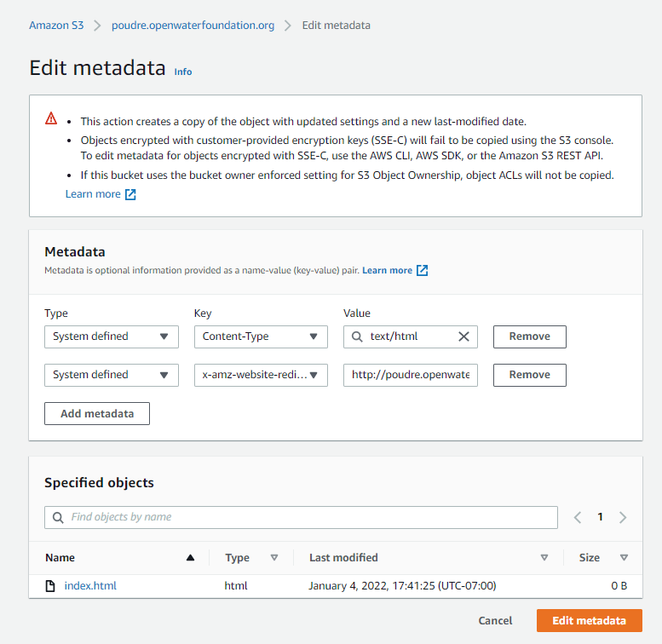Click the html type cell for index.html
662x644 pixels.
click(236, 586)
